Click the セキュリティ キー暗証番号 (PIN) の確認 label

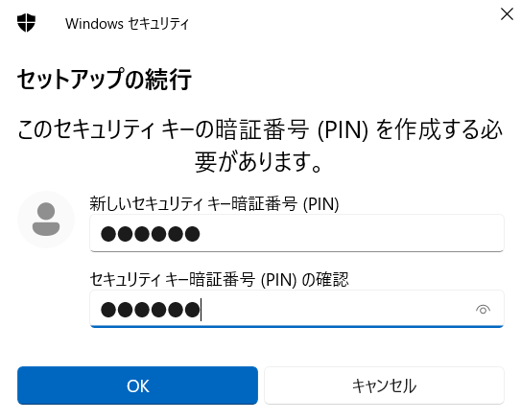(x=219, y=280)
